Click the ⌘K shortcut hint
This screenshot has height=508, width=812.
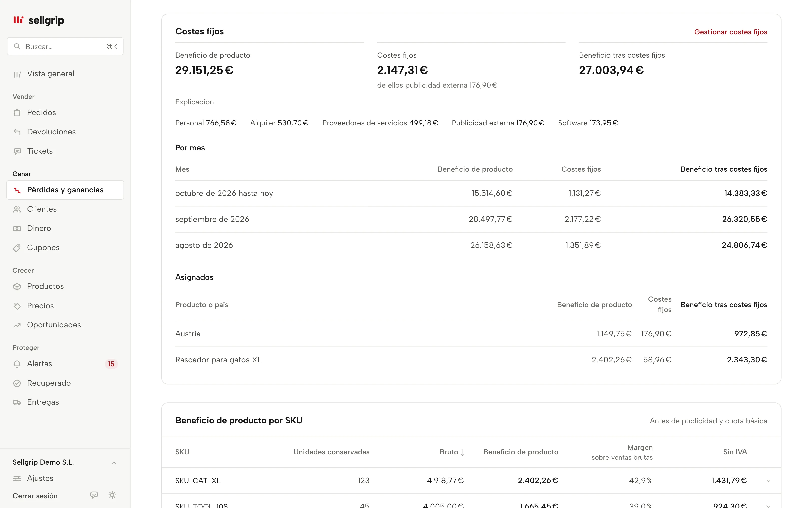(x=112, y=46)
